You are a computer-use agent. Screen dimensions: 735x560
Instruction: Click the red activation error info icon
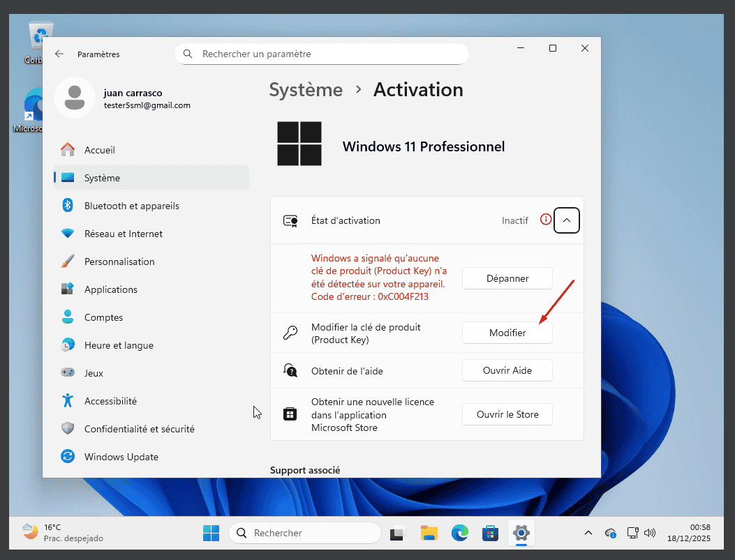point(546,220)
